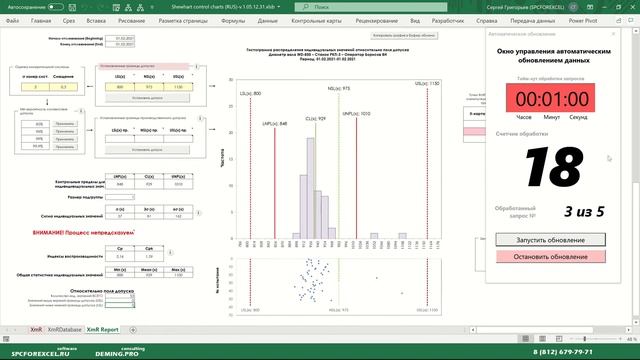Image resolution: width=640 pixels, height=360 pixels.
Task: Click the first quick-access icon after the Save icon
Action: (x=116, y=7)
